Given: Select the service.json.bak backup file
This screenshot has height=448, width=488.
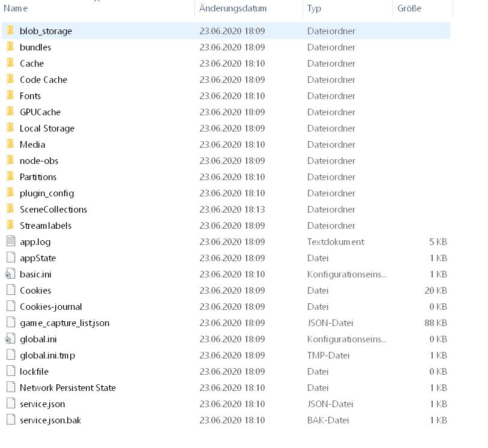Looking at the screenshot, I should (x=50, y=420).
